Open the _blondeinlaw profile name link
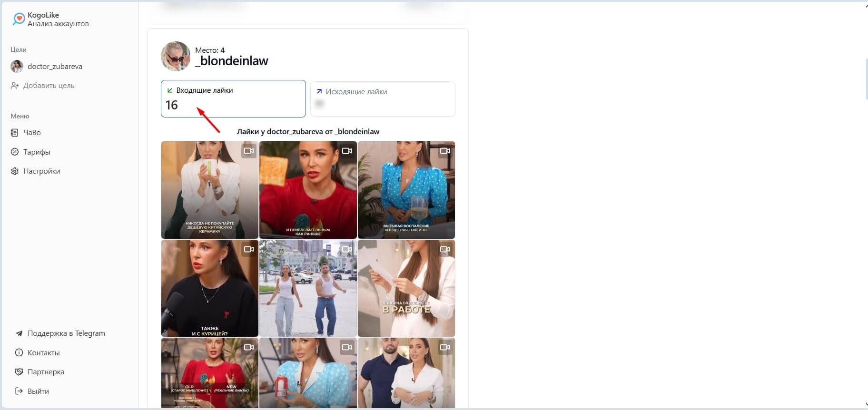The width and height of the screenshot is (868, 410). coord(232,61)
